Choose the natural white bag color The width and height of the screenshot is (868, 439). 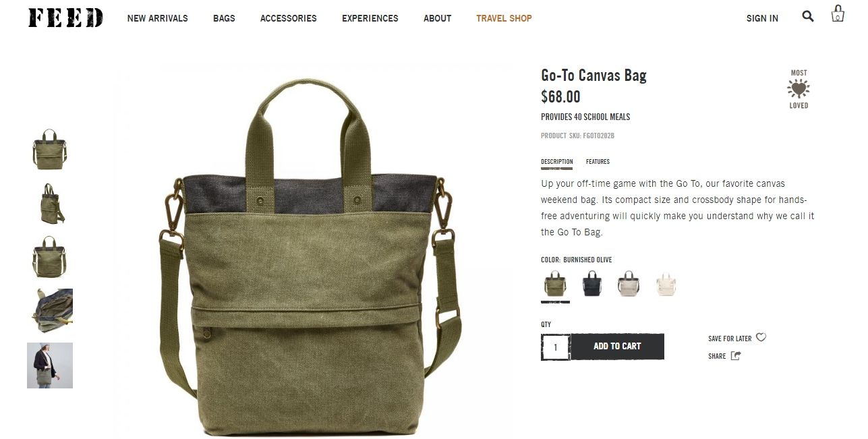[666, 284]
